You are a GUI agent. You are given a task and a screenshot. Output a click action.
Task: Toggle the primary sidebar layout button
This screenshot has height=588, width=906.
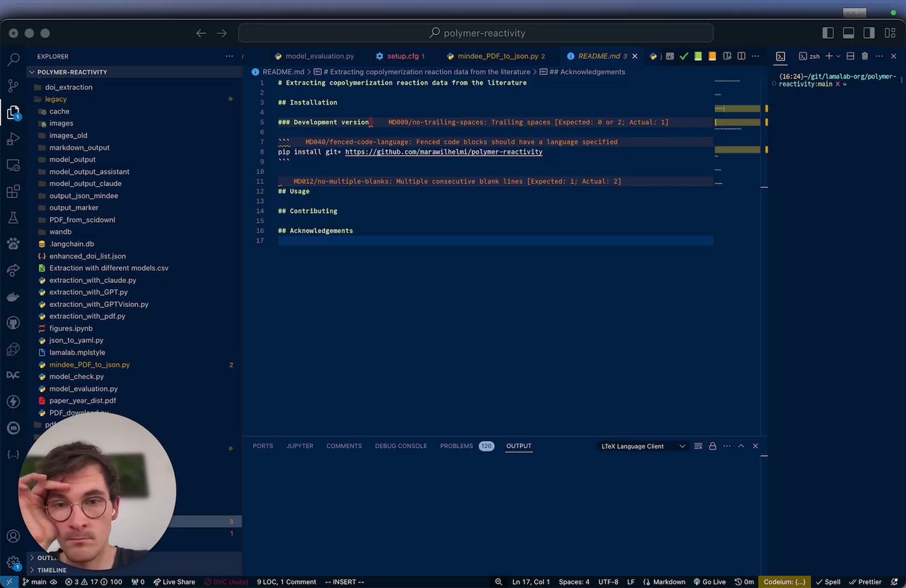[827, 33]
